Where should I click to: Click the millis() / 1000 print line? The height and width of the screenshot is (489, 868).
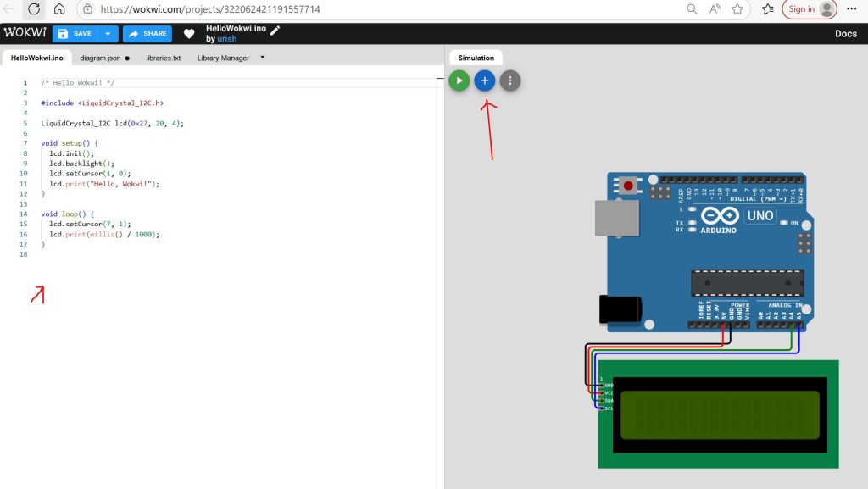point(104,234)
